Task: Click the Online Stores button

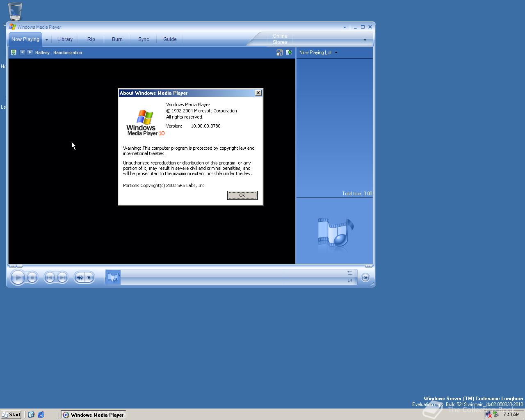Action: tap(280, 39)
